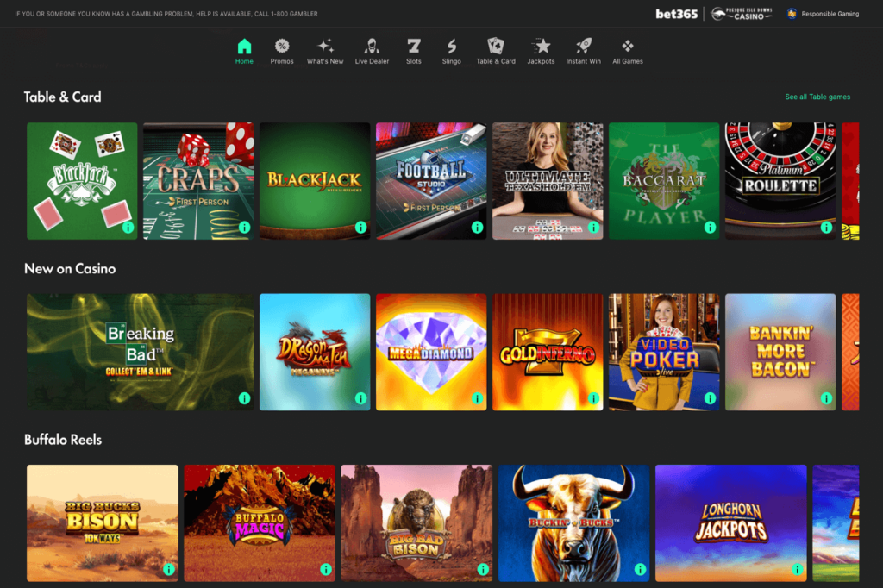Image resolution: width=883 pixels, height=588 pixels.
Task: Show info for Gold Inferno
Action: (593, 399)
